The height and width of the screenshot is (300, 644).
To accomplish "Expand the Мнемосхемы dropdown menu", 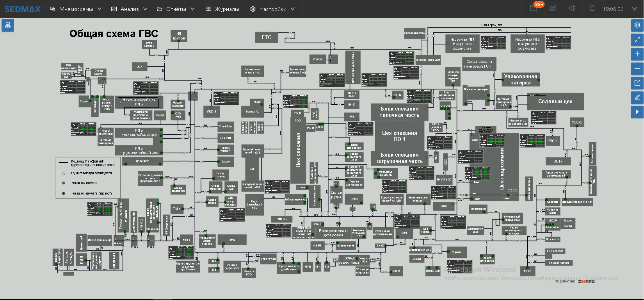I will [76, 9].
